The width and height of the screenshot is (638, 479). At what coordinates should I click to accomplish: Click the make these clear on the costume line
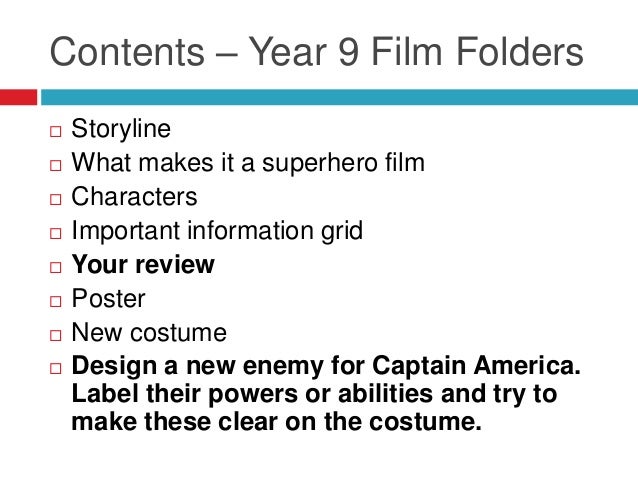(x=277, y=421)
